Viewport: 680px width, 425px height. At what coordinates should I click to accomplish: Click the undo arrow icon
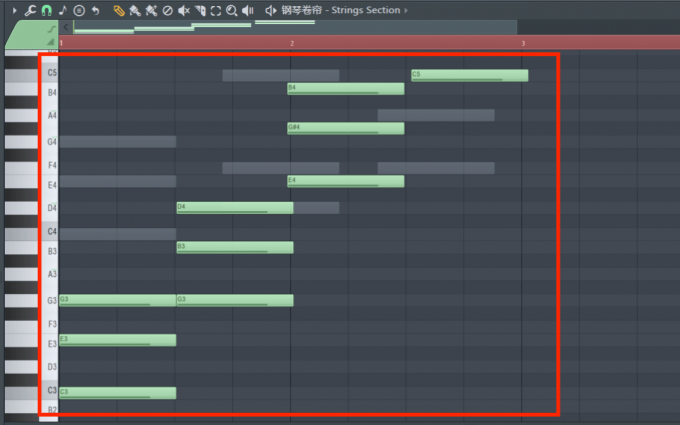click(x=95, y=10)
